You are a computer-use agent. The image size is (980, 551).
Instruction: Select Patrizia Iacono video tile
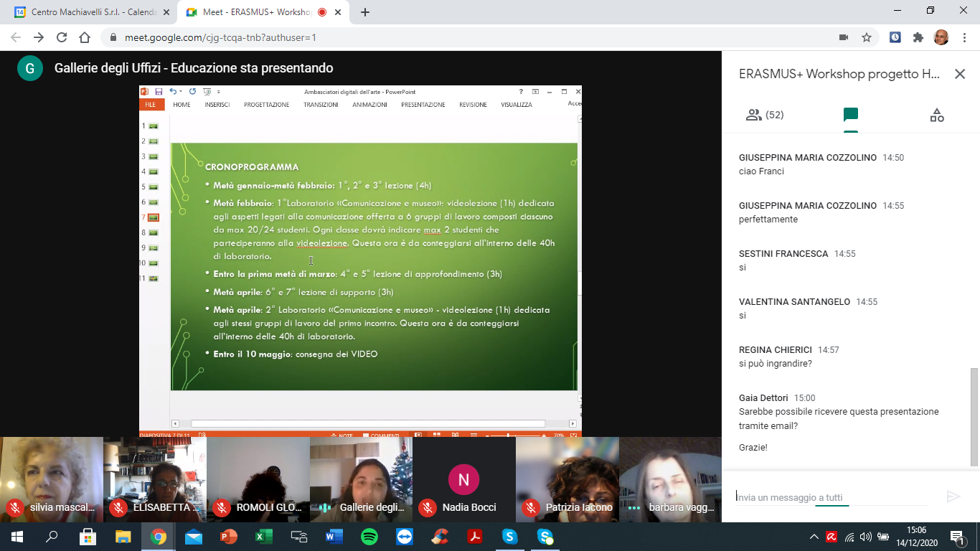pyautogui.click(x=567, y=479)
